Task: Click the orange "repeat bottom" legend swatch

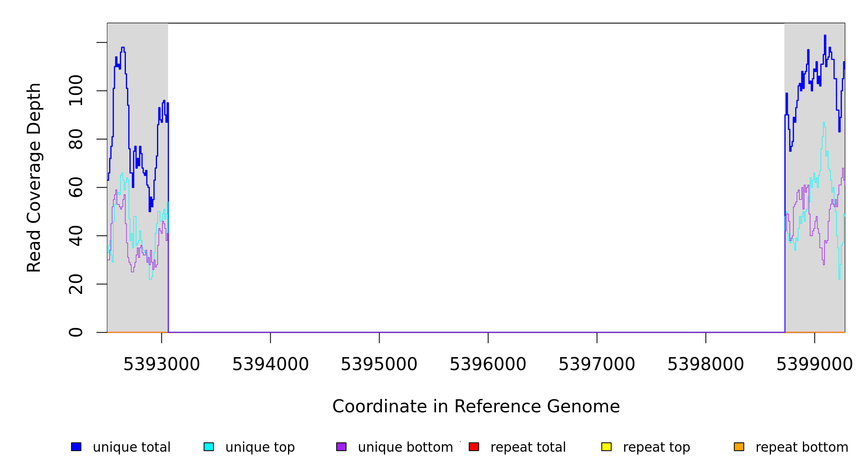Action: point(739,447)
